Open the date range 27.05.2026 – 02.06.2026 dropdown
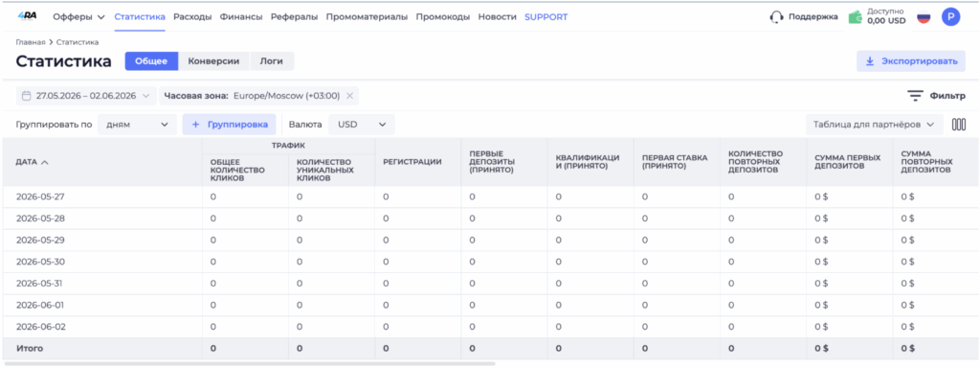980x368 pixels. [86, 96]
